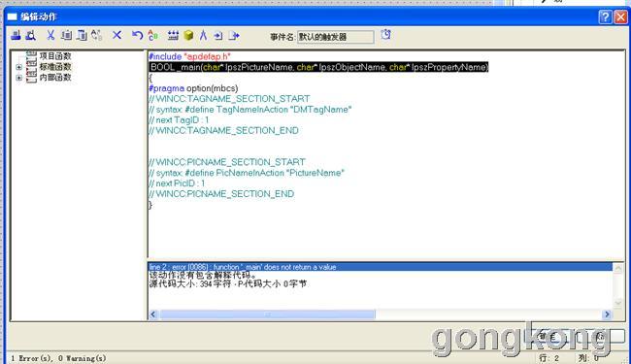
Task: Import an action with the import arrow icon
Action: (x=218, y=36)
